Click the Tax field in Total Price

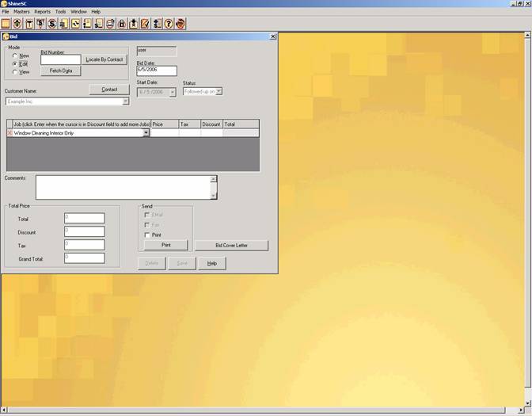pos(85,245)
